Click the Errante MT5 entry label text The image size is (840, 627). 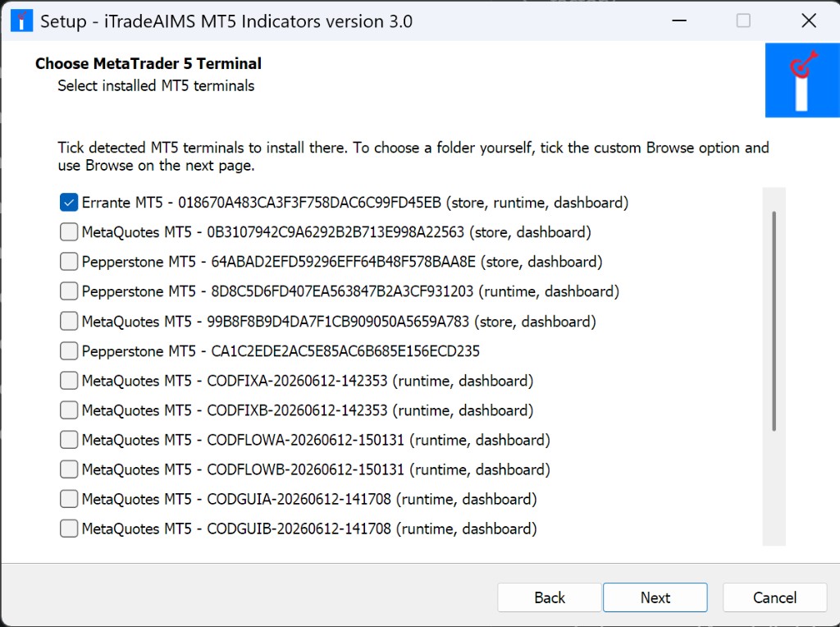[355, 203]
